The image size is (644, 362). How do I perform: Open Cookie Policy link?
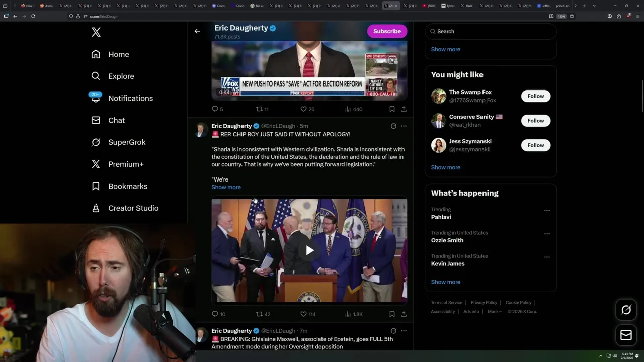[x=518, y=303]
